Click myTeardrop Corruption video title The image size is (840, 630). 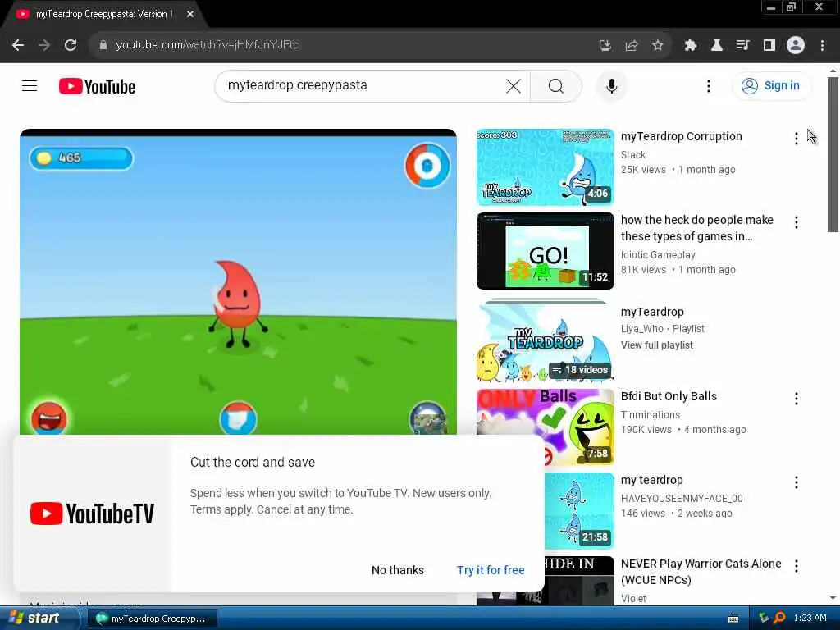681,136
